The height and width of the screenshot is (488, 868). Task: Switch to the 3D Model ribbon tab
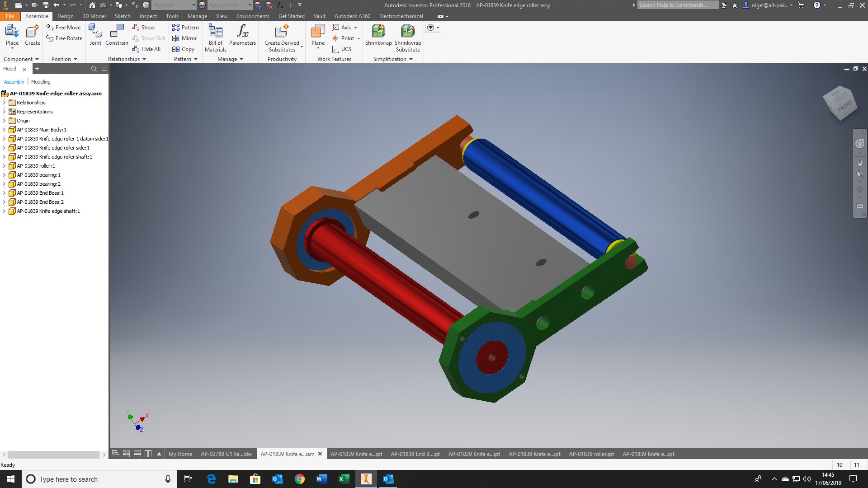point(94,16)
